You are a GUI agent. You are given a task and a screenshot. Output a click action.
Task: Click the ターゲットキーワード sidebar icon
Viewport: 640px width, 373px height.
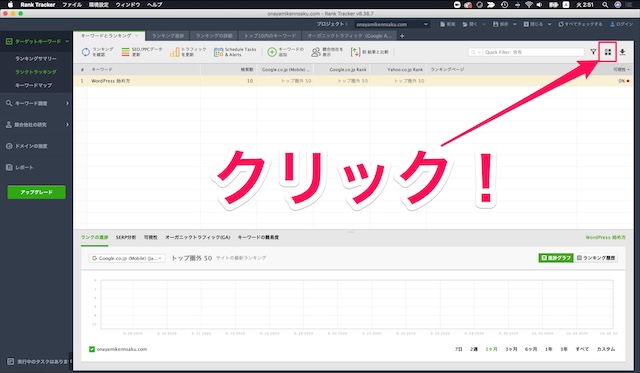[x=9, y=41]
